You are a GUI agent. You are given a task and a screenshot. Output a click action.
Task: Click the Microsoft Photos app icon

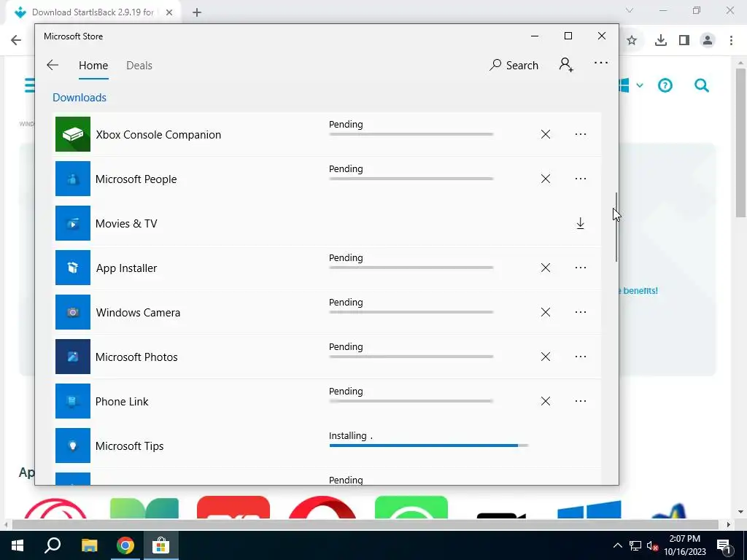coord(72,357)
